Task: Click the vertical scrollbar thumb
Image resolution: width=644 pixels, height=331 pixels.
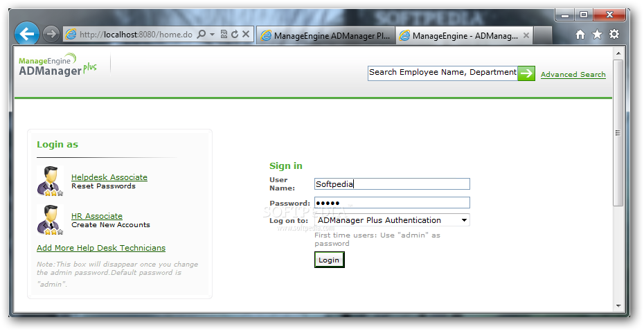Action: tap(618, 133)
